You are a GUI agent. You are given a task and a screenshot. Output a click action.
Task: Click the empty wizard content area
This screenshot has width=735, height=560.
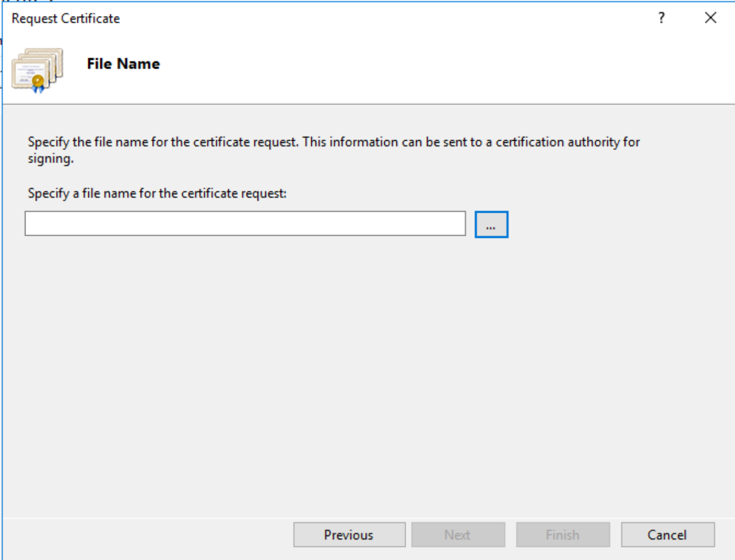coord(364,363)
